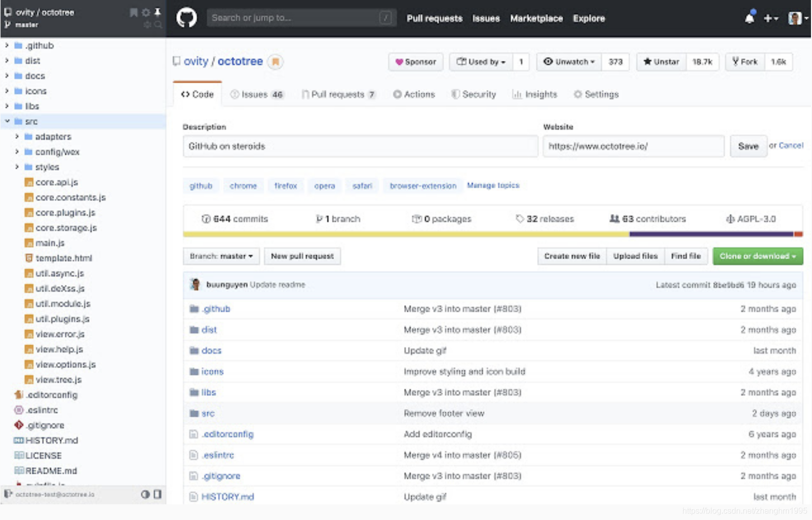The width and height of the screenshot is (812, 520).
Task: Click the New pull request button
Action: 302,256
